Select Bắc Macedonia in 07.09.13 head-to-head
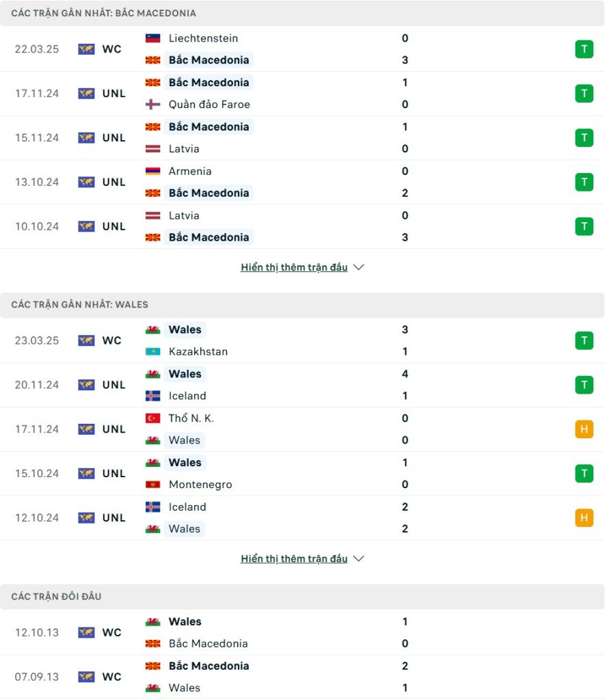The width and height of the screenshot is (605, 700). 209,666
